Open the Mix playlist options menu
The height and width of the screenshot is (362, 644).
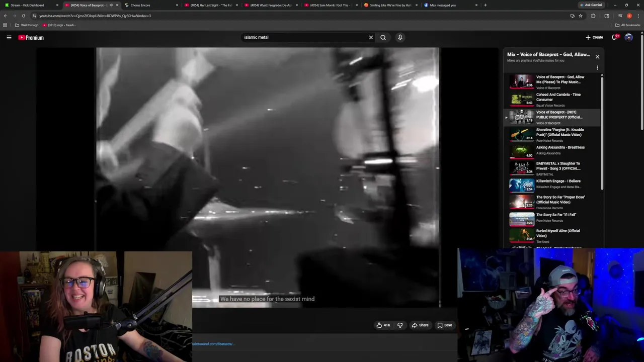click(x=597, y=68)
